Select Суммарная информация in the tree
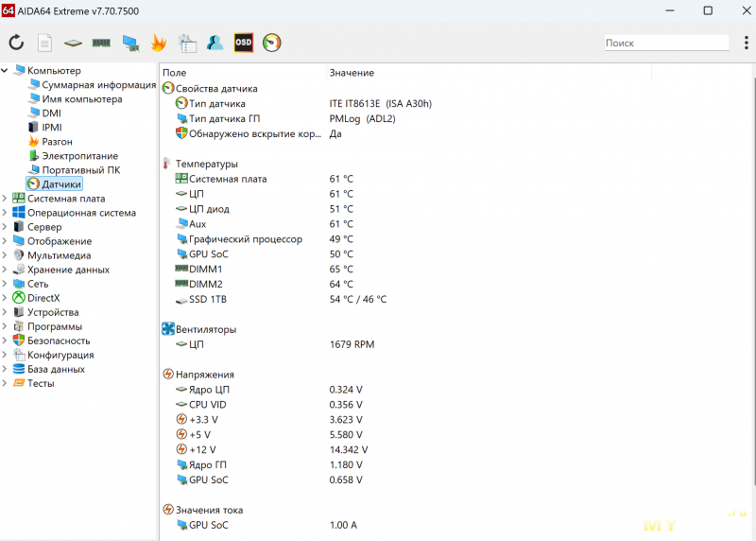 [x=92, y=85]
